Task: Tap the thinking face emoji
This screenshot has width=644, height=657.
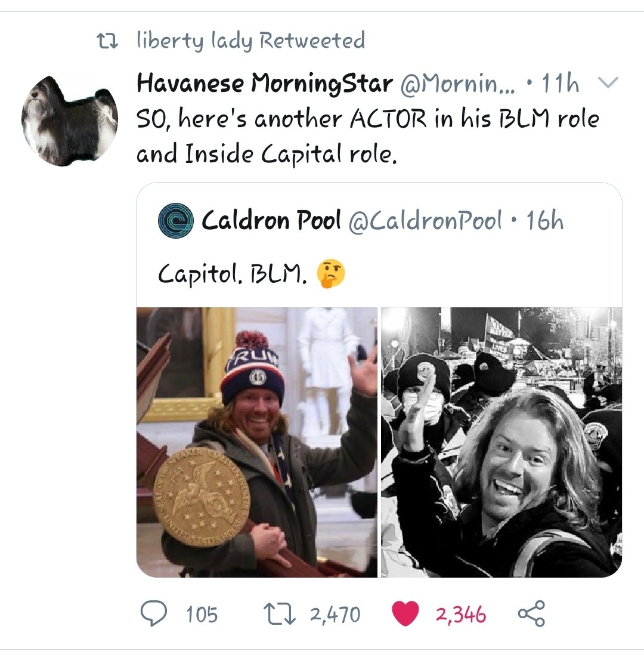Action: [331, 274]
